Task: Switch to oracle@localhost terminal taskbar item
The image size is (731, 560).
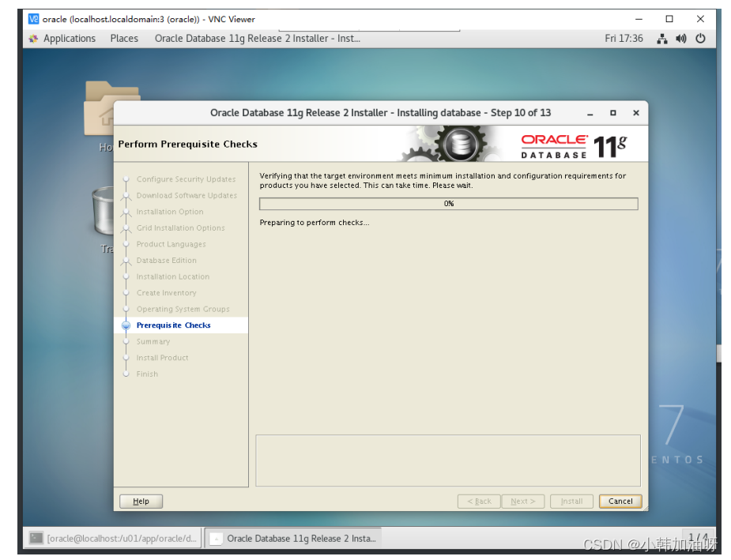Action: click(x=112, y=539)
